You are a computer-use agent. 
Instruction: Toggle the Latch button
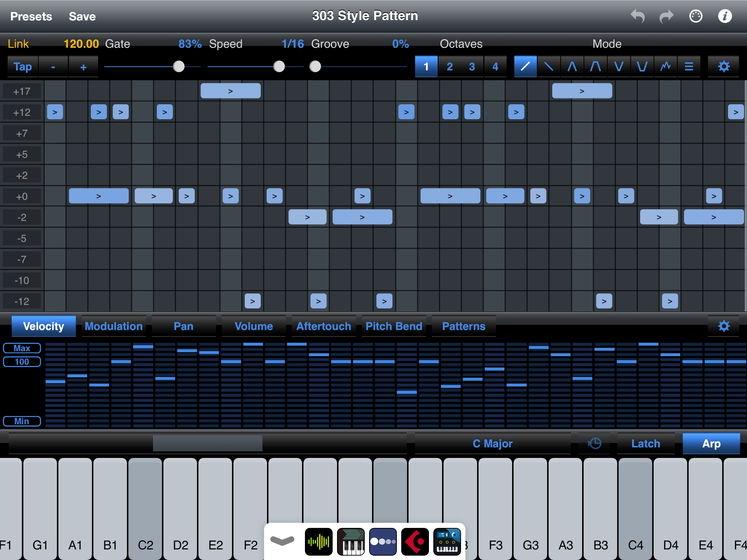pos(646,443)
